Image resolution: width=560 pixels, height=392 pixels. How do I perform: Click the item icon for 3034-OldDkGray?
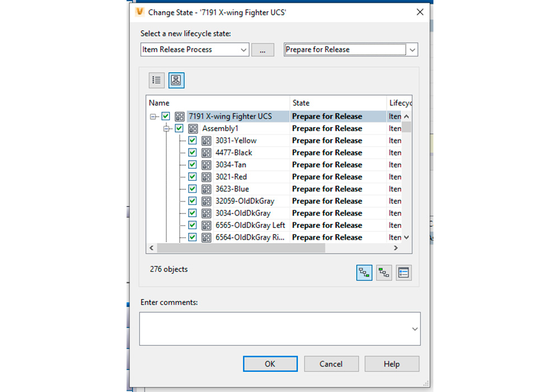(x=206, y=213)
